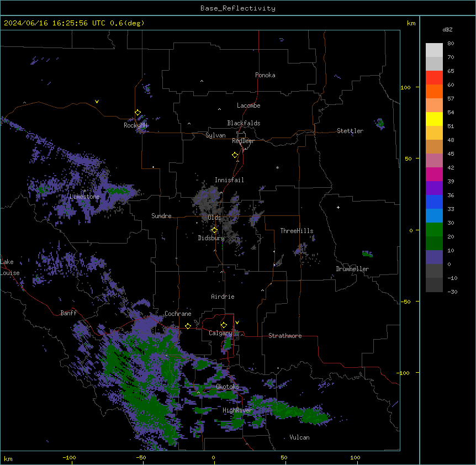476x465 pixels.
Task: Click the white asterisk marker east of Innisfail
Action: coord(277,167)
